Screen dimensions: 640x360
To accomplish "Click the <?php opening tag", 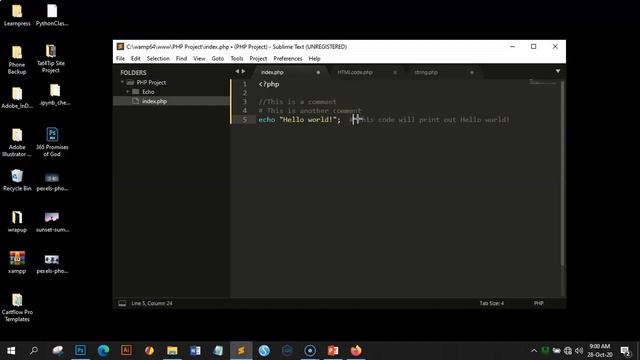I will (x=269, y=84).
